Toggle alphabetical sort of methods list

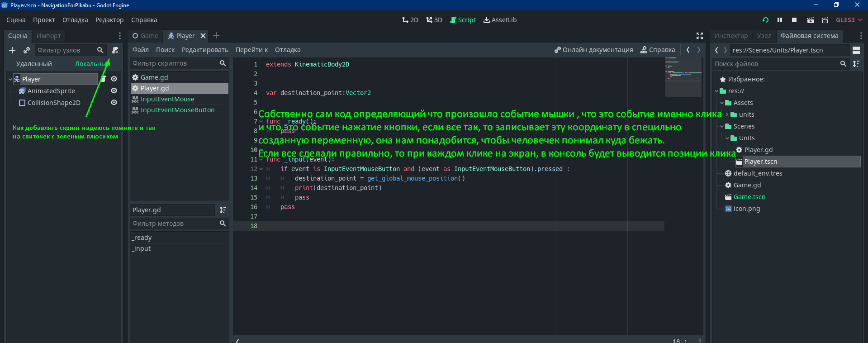[223, 210]
